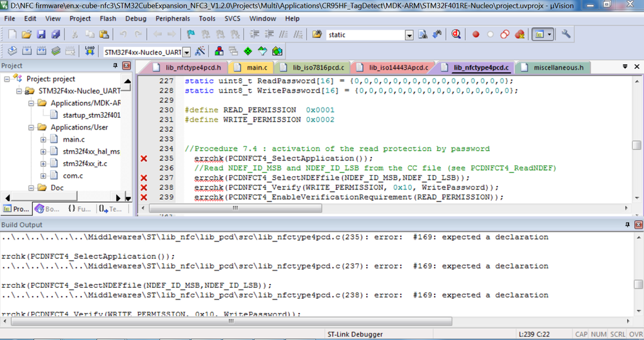Switch to the Functions panel tab
Viewport: 644px width, 340px height.
(80, 209)
